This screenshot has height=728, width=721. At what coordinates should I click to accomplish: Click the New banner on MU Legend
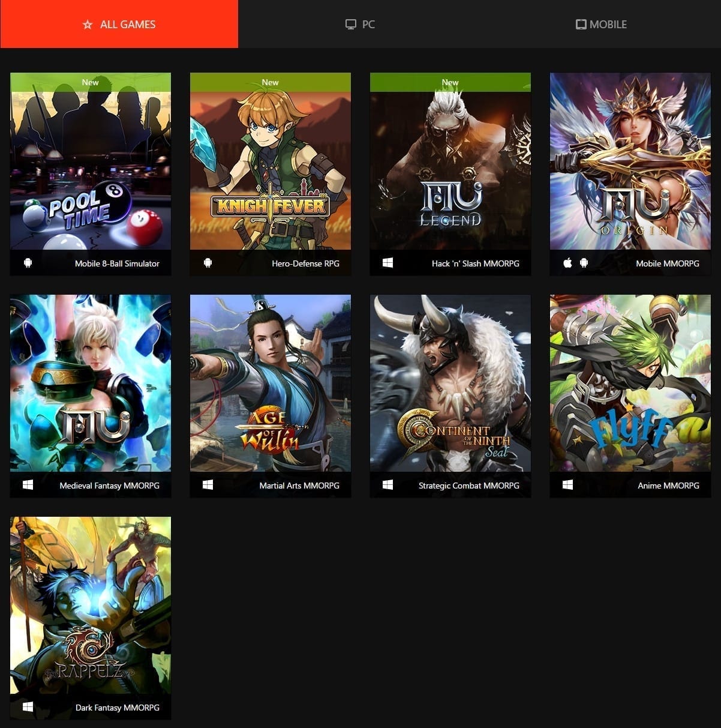pos(450,82)
